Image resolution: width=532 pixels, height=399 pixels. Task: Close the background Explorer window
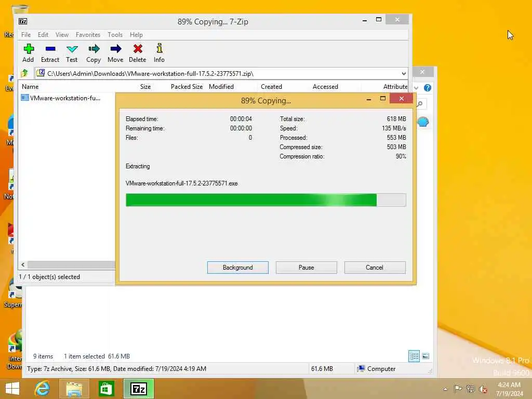click(x=422, y=72)
